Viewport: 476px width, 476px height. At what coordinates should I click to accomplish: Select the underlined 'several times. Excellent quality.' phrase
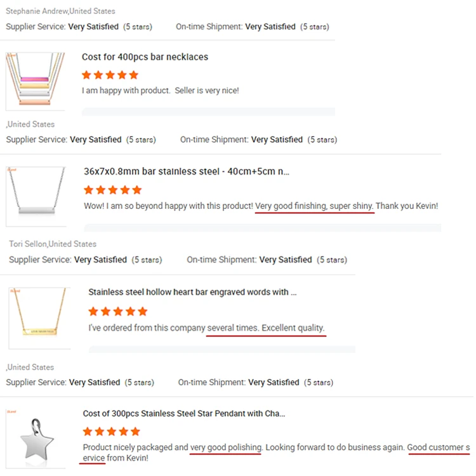pyautogui.click(x=266, y=328)
